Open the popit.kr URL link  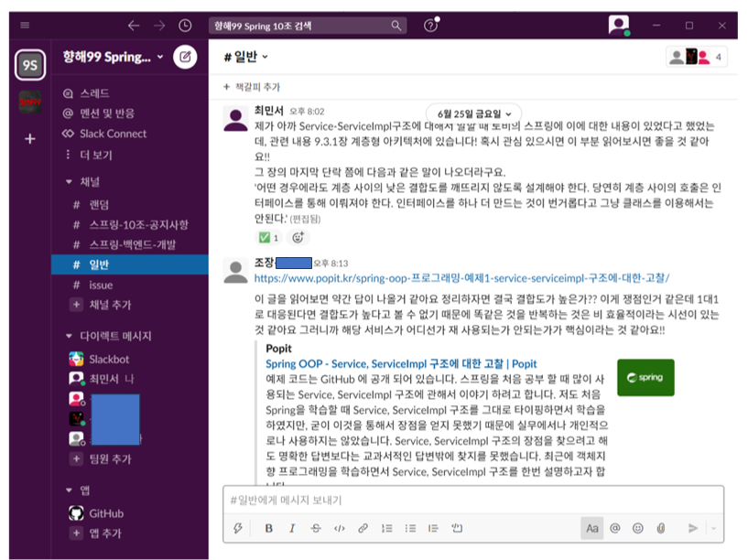[461, 278]
